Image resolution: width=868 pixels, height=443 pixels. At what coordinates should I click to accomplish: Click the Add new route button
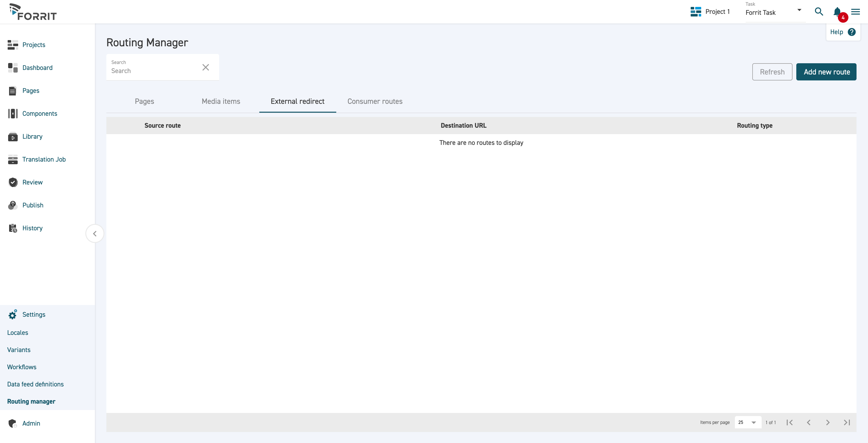click(826, 72)
